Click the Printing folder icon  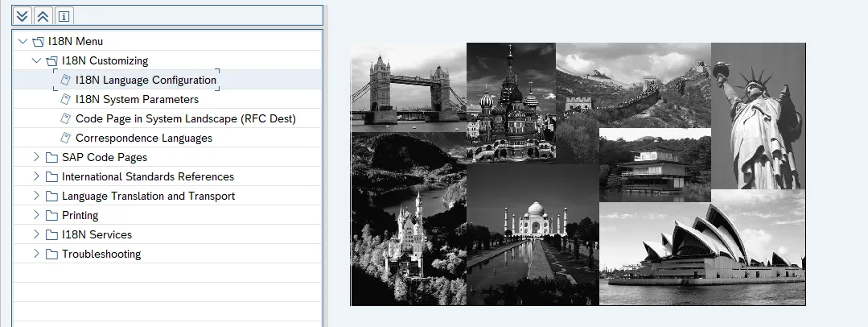[51, 216]
